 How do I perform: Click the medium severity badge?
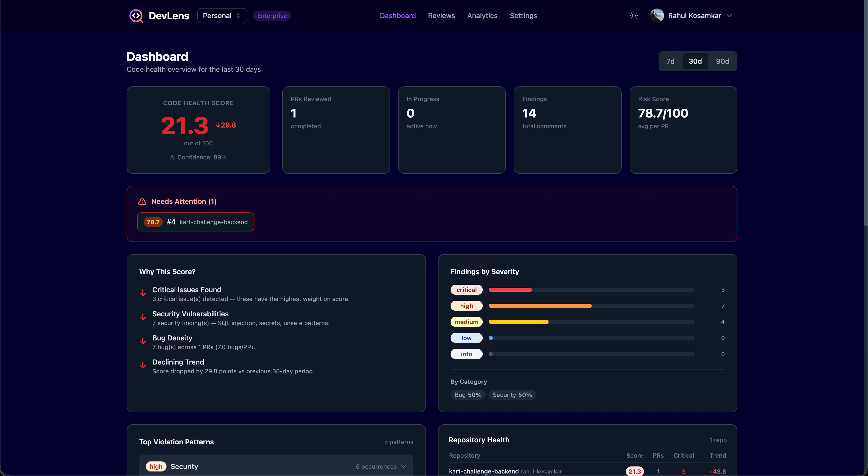point(466,322)
